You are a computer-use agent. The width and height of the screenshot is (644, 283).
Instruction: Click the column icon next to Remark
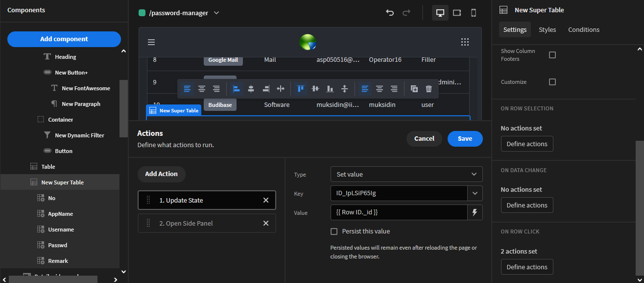point(41,261)
